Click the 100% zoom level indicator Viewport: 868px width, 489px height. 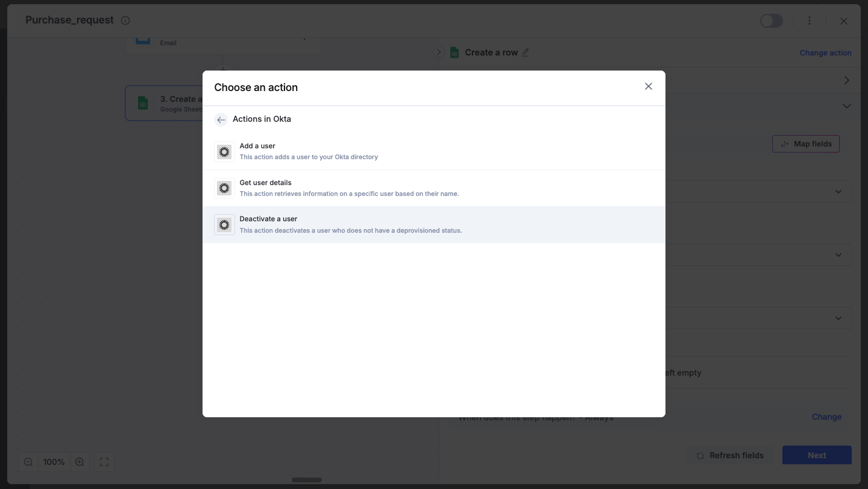pos(54,462)
